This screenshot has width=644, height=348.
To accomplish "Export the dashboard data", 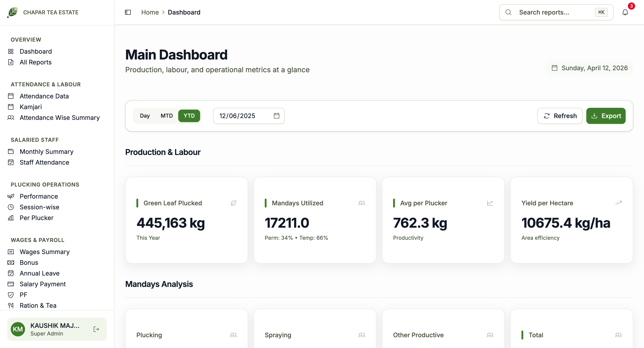I will pyautogui.click(x=606, y=115).
